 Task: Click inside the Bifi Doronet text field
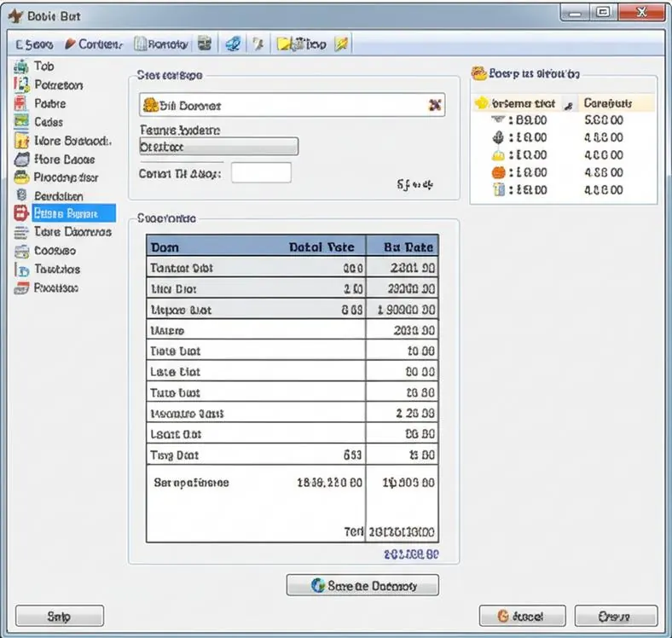click(x=292, y=105)
